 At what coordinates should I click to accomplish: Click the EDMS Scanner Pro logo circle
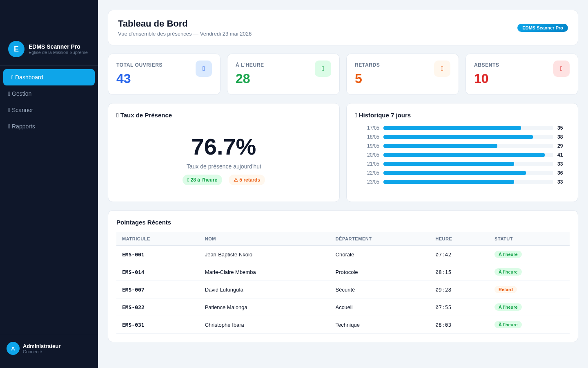point(16,49)
